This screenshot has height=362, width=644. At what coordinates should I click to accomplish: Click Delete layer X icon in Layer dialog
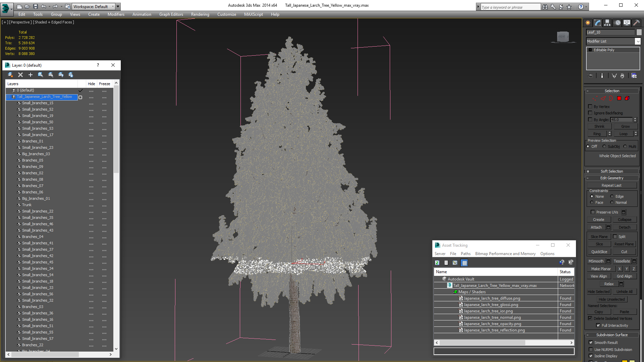pos(20,75)
